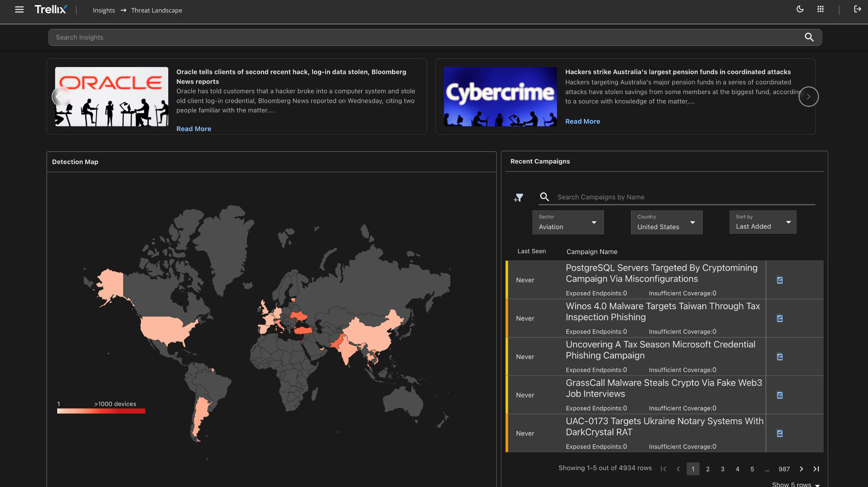The image size is (868, 487).
Task: Click the device count legend gradient bar
Action: coord(101,411)
